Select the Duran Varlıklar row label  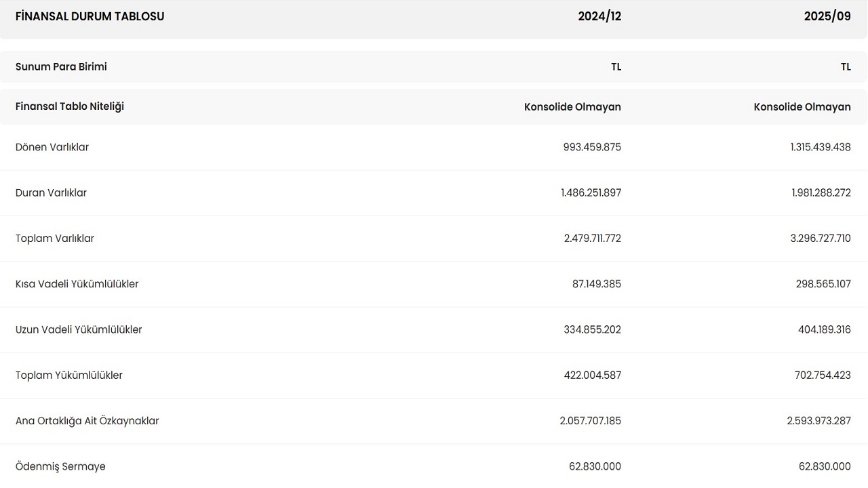pos(51,192)
